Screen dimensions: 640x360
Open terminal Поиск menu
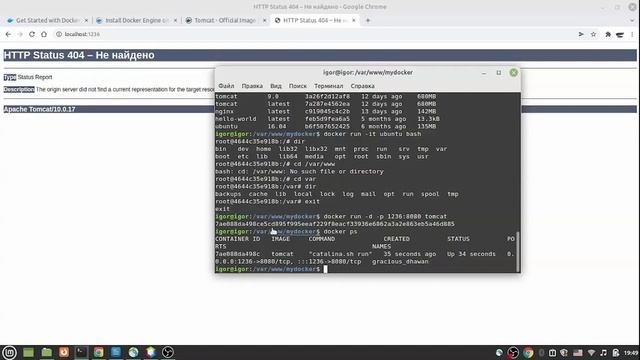[x=298, y=86]
